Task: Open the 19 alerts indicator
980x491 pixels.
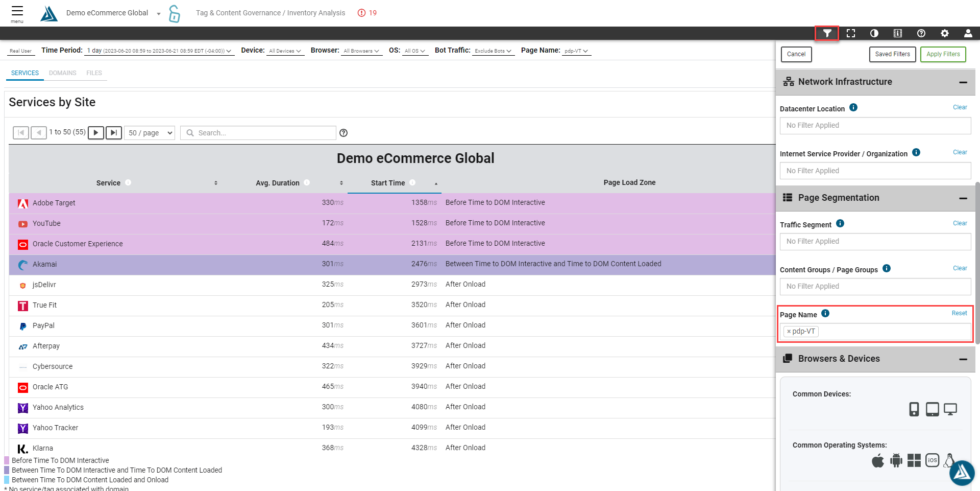Action: 367,13
